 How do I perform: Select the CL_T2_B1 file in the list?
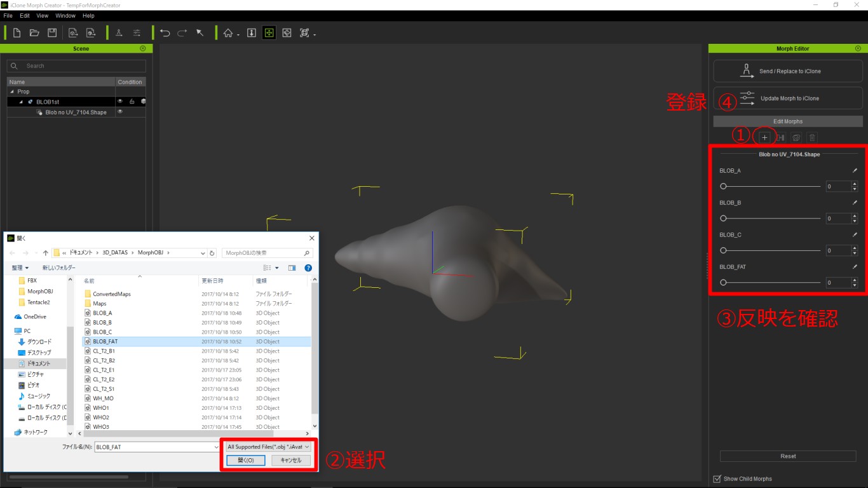(x=197, y=351)
